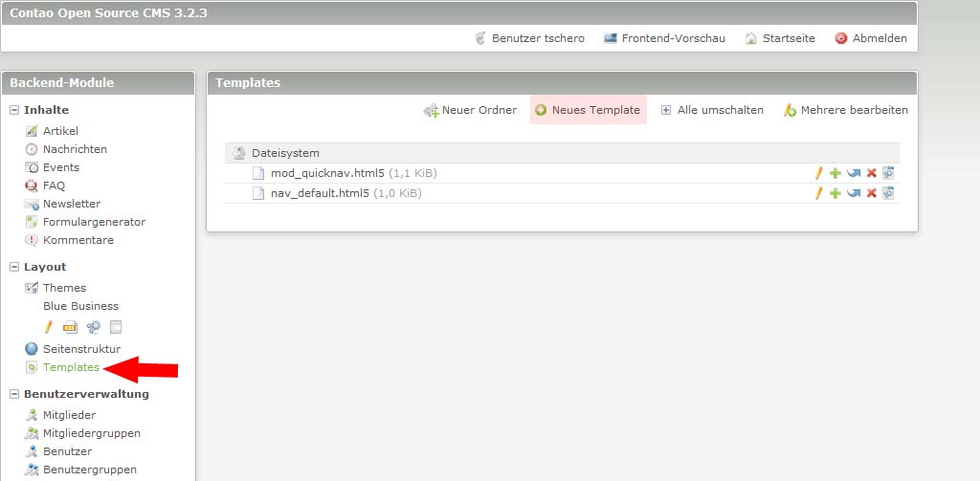Move nav_default.html5 with the blue arrow icon
The width and height of the screenshot is (980, 481).
pos(854,193)
